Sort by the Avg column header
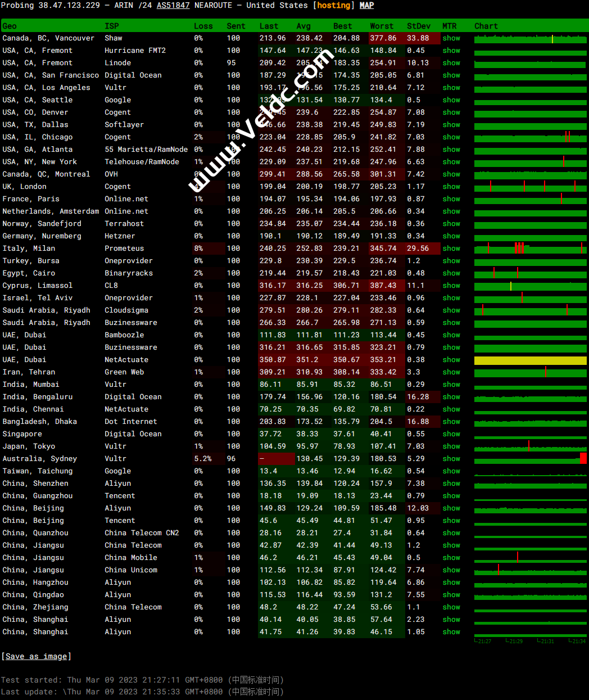 coord(303,26)
